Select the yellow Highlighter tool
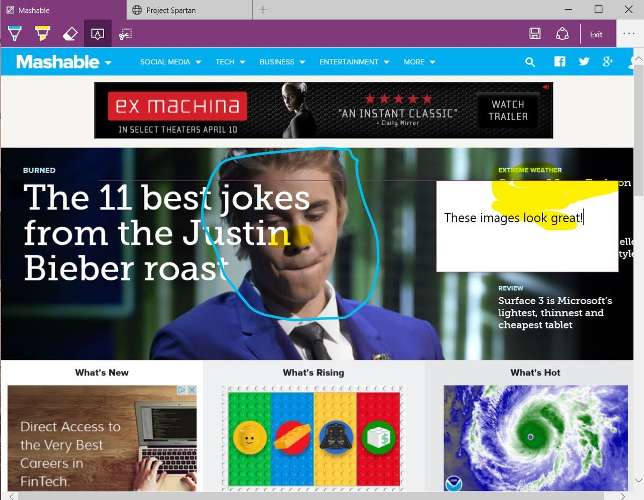This screenshot has height=500, width=644. 42,33
